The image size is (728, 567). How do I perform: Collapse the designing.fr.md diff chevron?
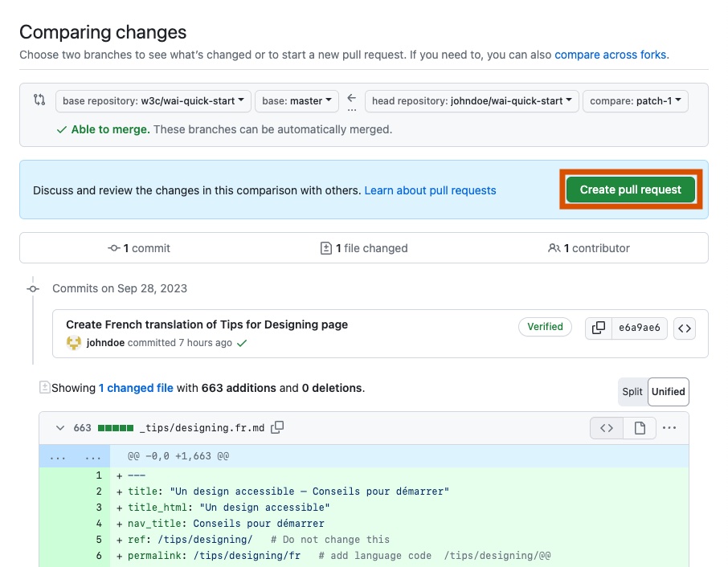[59, 428]
